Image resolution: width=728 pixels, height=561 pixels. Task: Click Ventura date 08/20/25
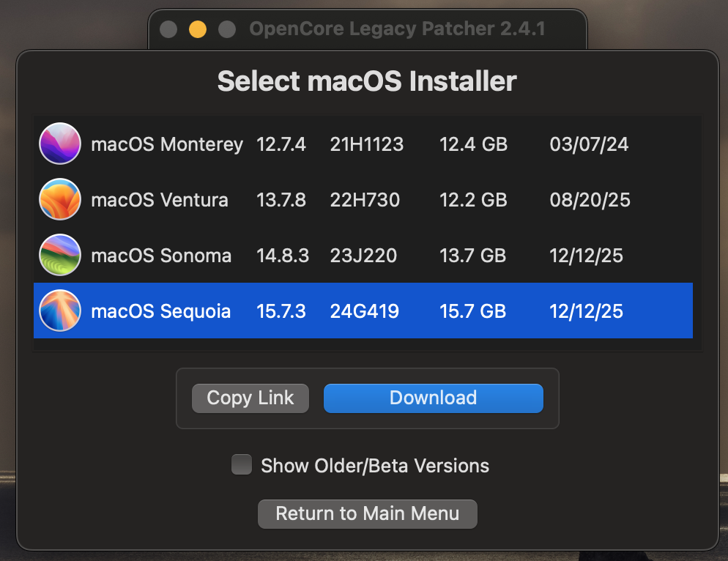point(590,200)
